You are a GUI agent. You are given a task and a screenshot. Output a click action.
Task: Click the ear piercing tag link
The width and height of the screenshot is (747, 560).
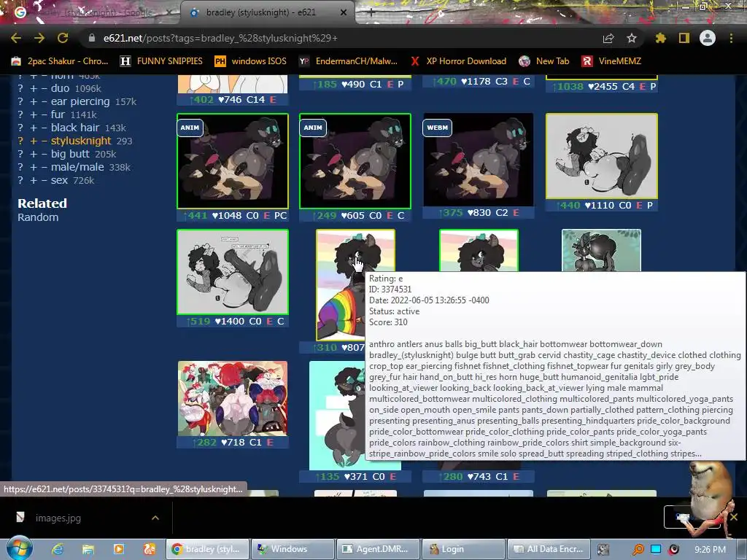point(80,101)
